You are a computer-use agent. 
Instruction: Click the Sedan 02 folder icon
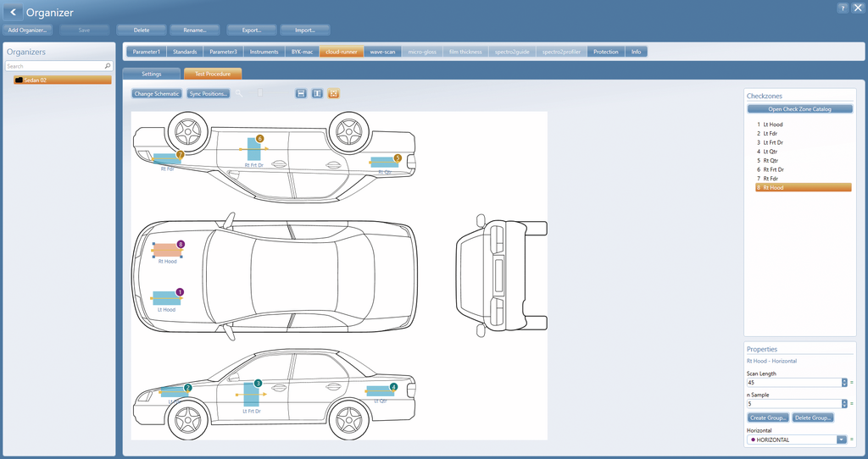[x=19, y=80]
